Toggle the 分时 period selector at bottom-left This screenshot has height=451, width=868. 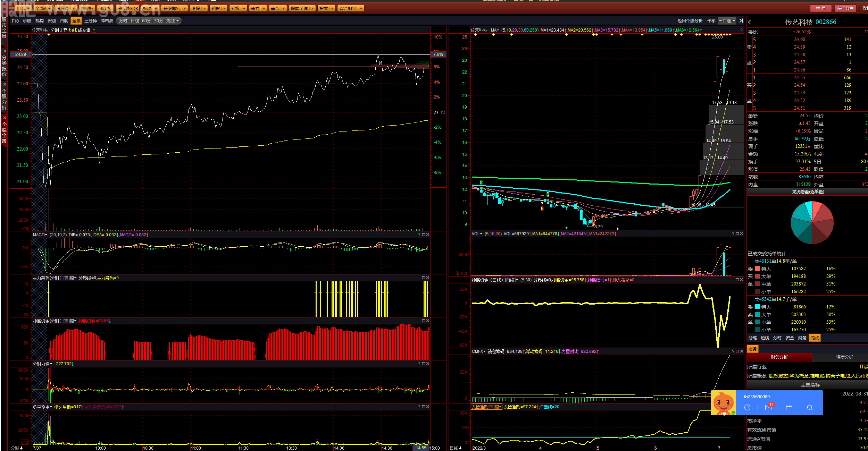[17, 448]
